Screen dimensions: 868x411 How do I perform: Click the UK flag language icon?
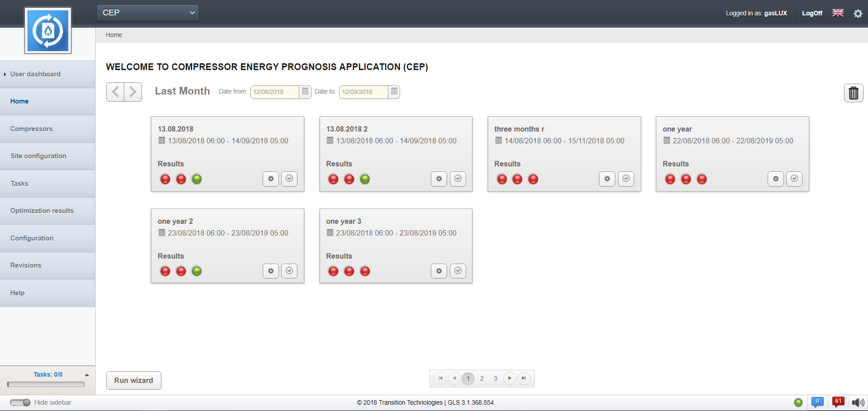838,13
